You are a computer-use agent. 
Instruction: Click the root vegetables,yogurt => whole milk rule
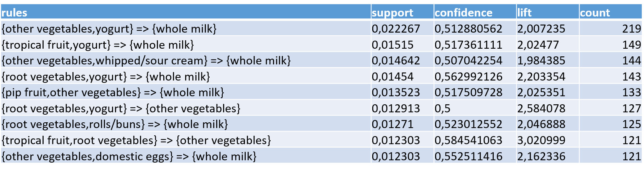coord(106,77)
